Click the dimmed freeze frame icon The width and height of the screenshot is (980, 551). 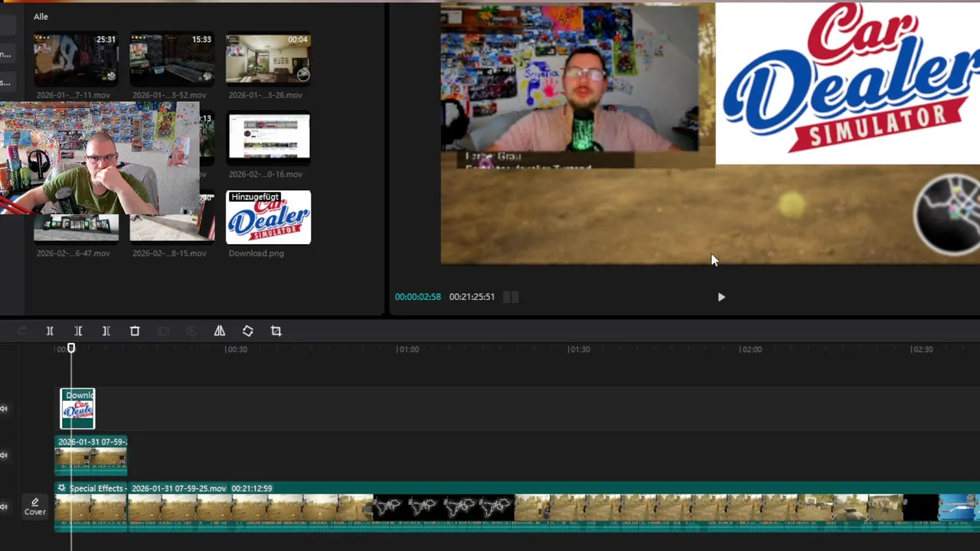[163, 331]
